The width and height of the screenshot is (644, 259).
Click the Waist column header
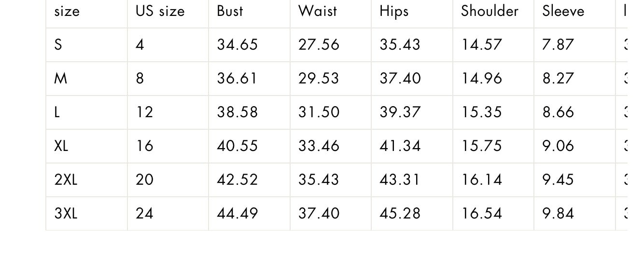[x=318, y=11]
